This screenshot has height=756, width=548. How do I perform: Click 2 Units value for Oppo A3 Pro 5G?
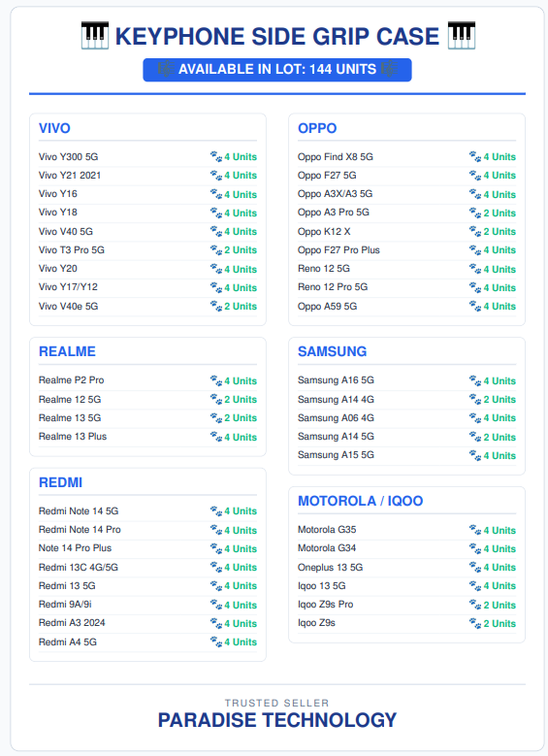(x=500, y=214)
